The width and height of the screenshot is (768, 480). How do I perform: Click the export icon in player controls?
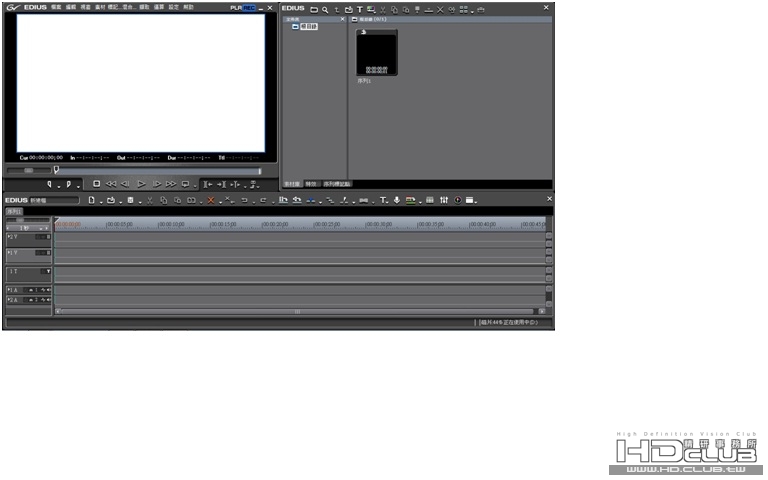pos(254,185)
